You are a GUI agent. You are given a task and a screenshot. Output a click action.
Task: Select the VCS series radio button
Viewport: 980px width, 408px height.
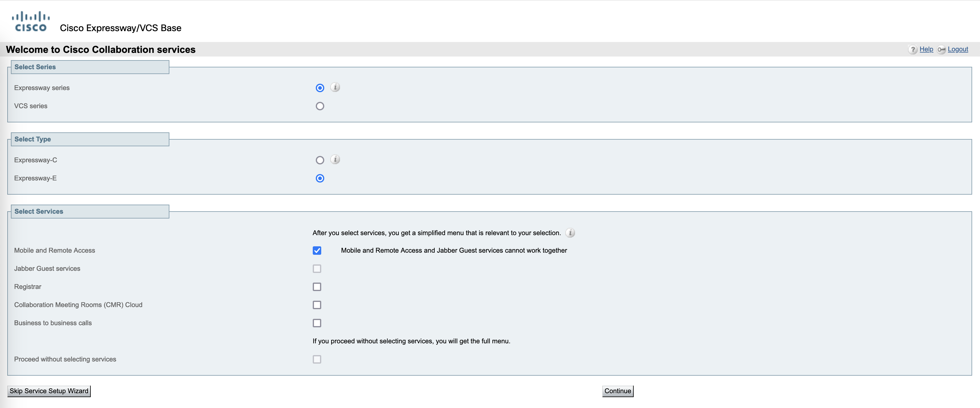coord(320,106)
